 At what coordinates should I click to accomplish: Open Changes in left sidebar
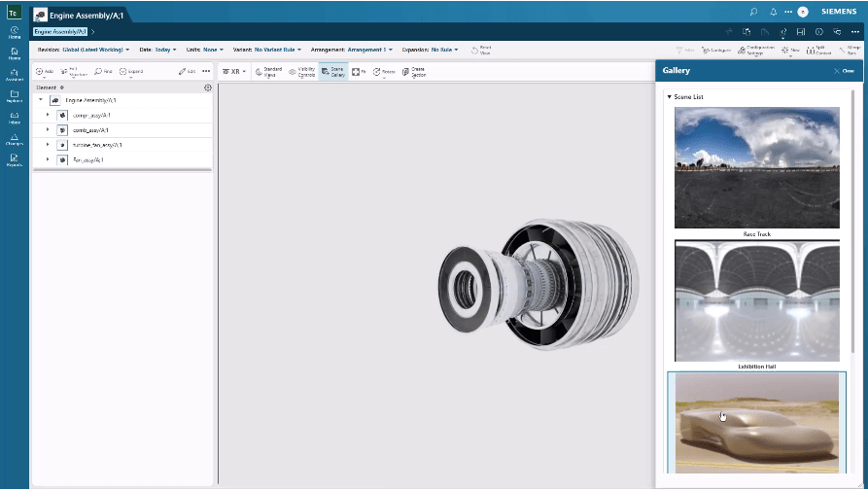pos(15,140)
